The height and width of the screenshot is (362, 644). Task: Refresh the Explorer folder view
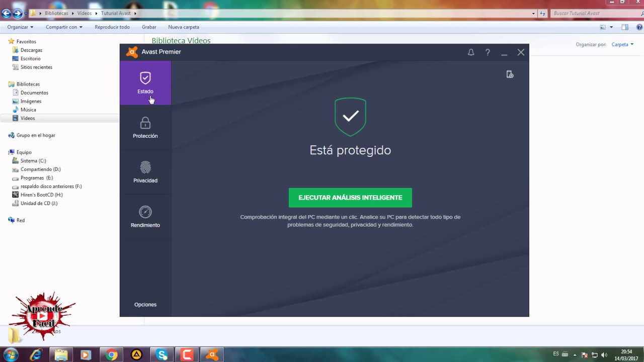(542, 14)
